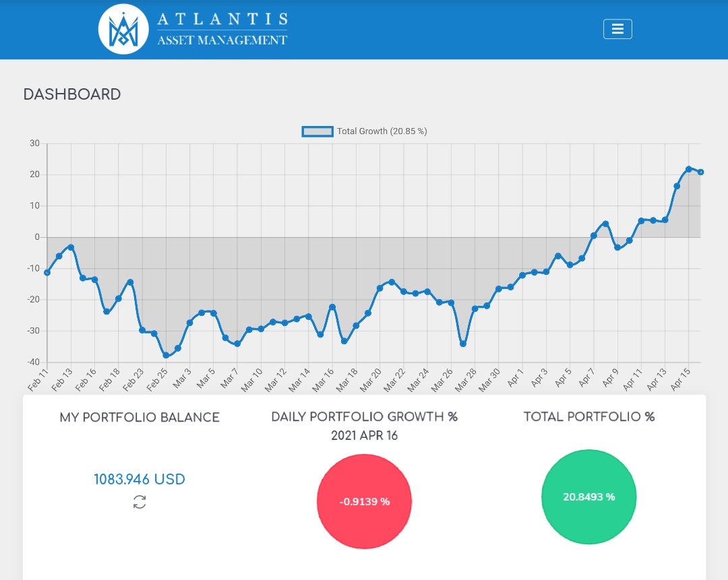Click the 1083.946 USD balance value

pos(140,480)
